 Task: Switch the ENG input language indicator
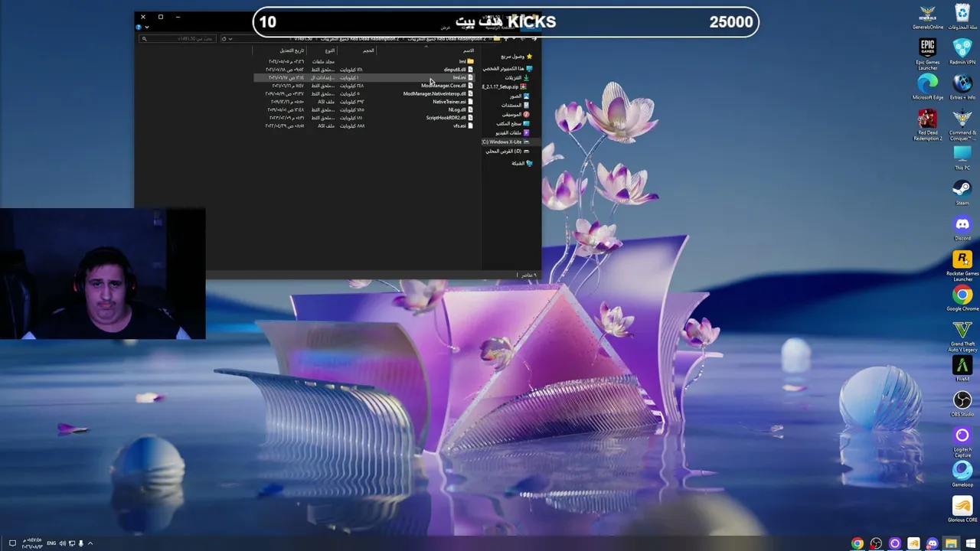click(x=51, y=543)
